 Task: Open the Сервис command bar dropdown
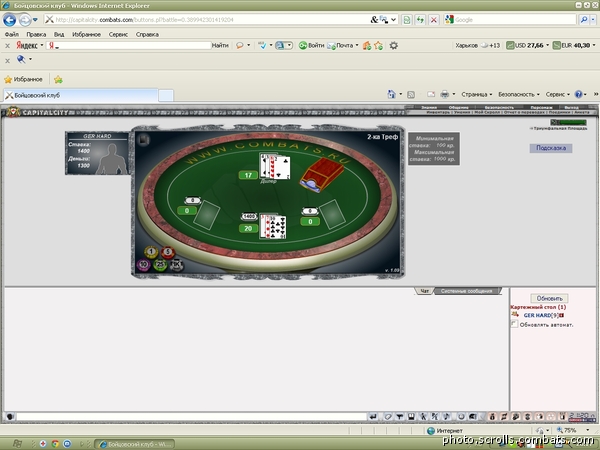(x=558, y=94)
